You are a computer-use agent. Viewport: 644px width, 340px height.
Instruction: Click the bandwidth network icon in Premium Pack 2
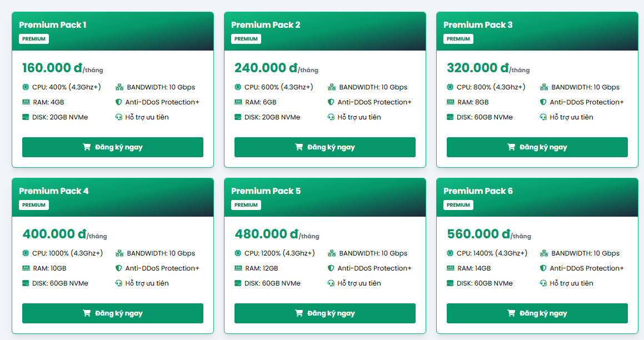click(x=332, y=87)
